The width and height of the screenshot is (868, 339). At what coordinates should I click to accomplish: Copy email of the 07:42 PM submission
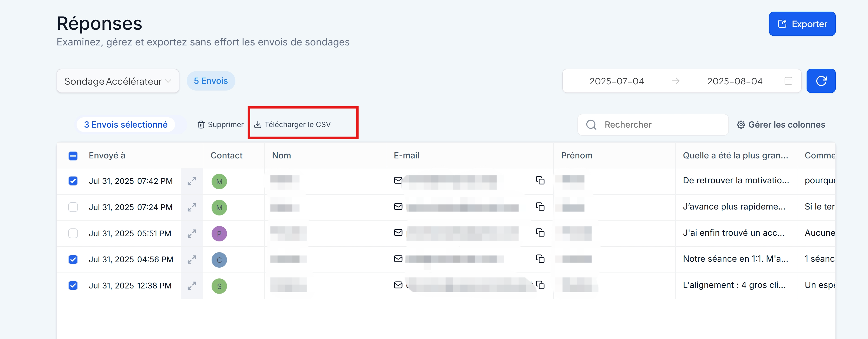pyautogui.click(x=540, y=180)
